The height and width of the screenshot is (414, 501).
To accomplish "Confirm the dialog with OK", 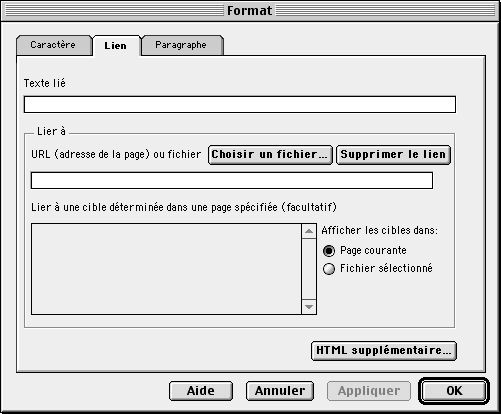I will (454, 391).
